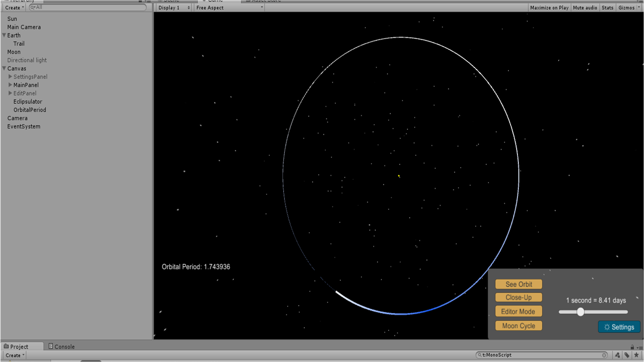The height and width of the screenshot is (362, 644).
Task: Select the Directional light object
Action: point(27,60)
